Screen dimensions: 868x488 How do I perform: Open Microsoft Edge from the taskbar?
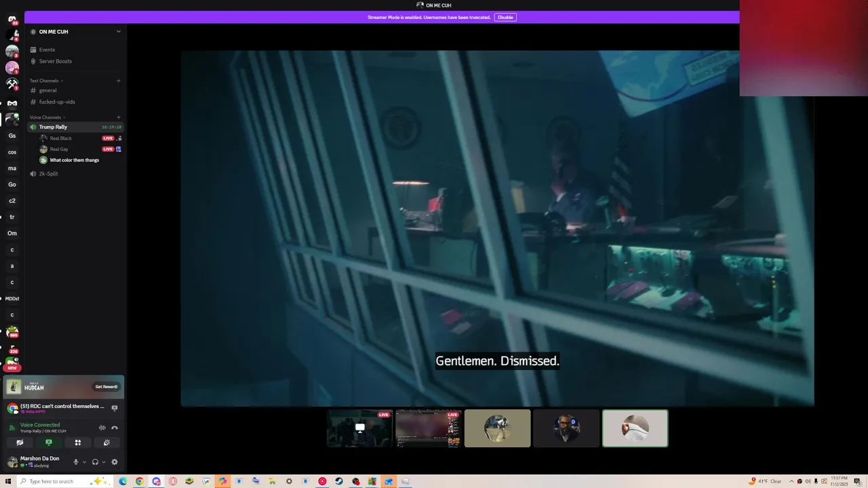pos(123,481)
